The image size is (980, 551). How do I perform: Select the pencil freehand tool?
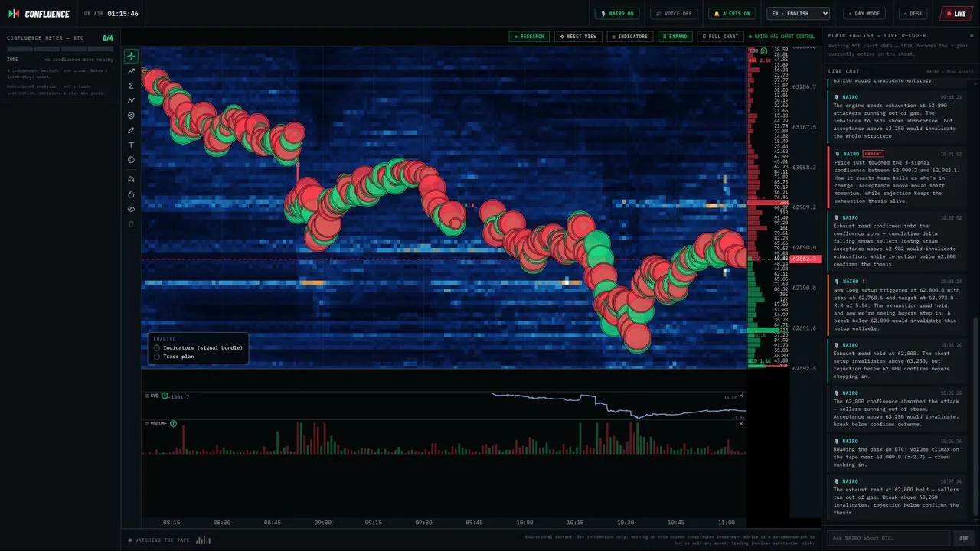click(x=131, y=130)
